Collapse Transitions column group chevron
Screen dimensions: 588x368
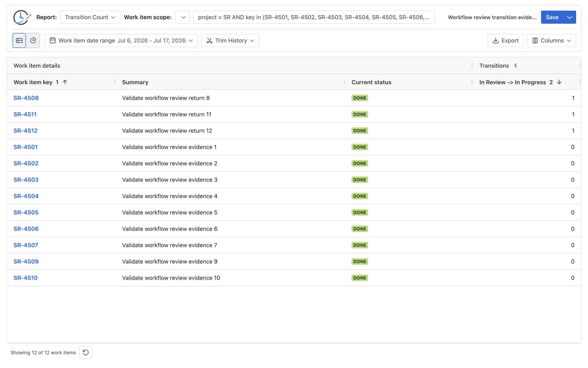516,65
